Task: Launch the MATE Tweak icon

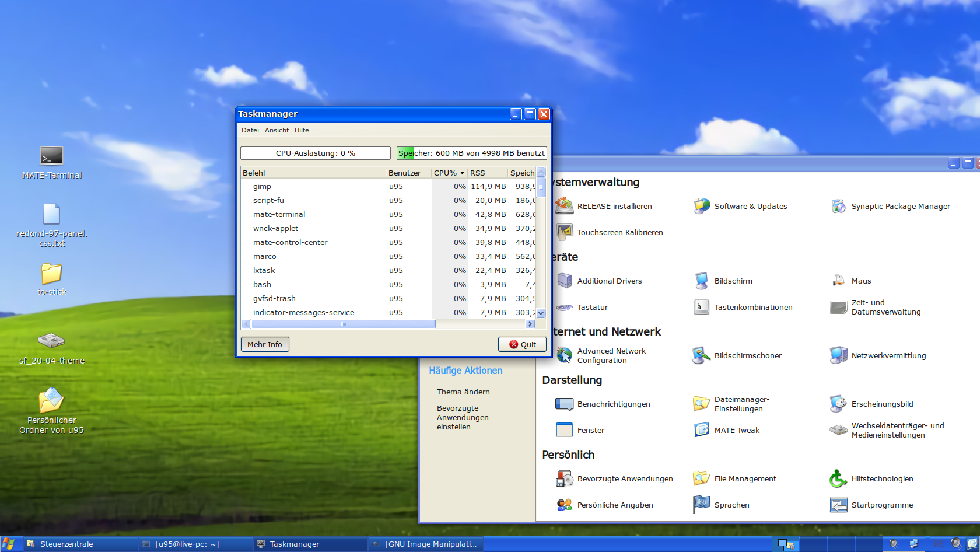Action: click(702, 430)
